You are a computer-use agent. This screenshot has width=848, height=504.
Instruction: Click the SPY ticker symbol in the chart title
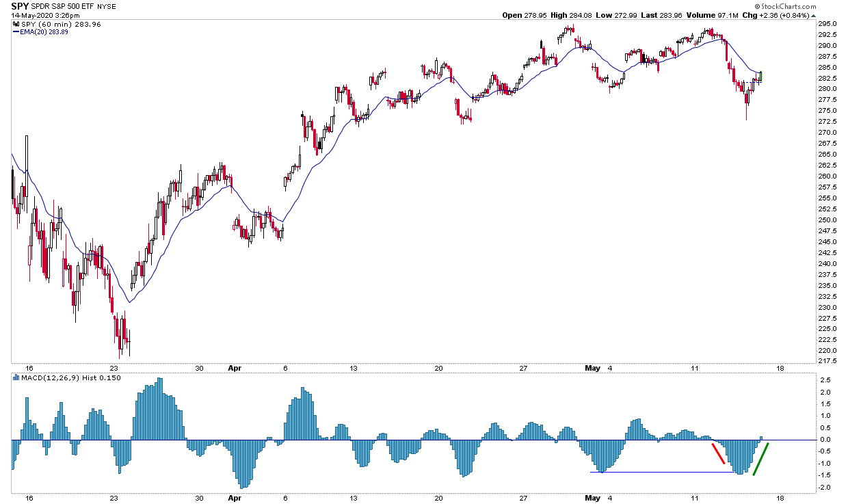coord(21,6)
